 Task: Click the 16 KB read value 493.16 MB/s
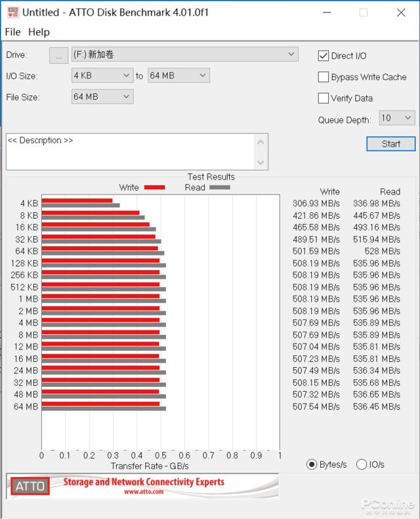click(x=377, y=227)
